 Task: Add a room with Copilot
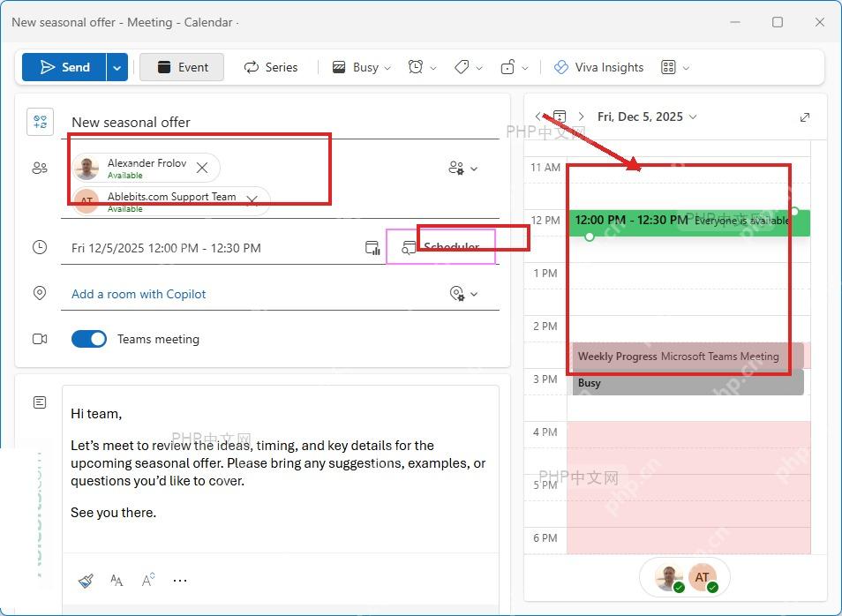(139, 294)
